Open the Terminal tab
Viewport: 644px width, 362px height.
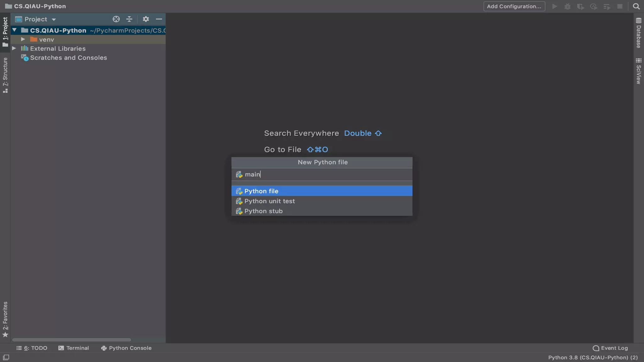(74, 348)
